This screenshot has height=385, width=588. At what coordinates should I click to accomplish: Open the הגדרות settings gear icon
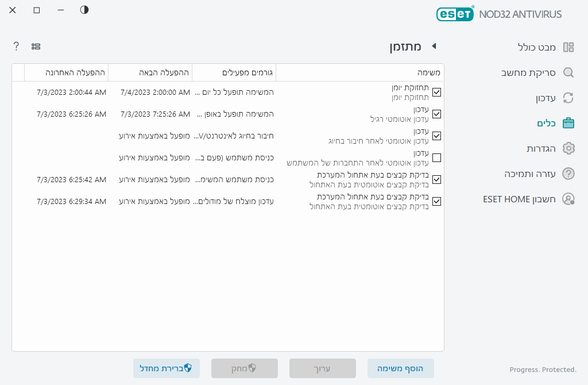click(x=568, y=148)
